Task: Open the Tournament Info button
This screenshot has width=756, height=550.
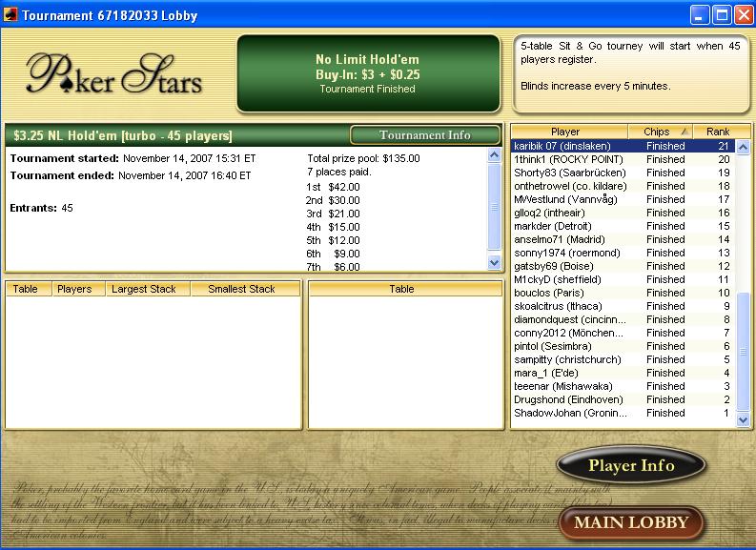Action: click(425, 135)
